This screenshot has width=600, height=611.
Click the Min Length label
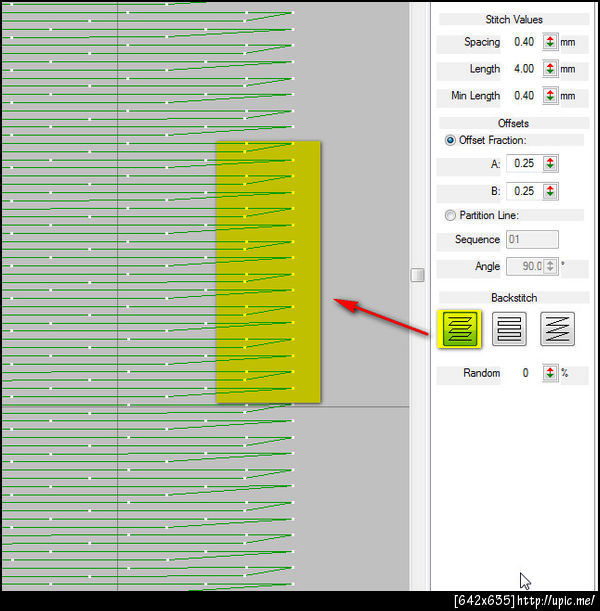click(x=475, y=95)
